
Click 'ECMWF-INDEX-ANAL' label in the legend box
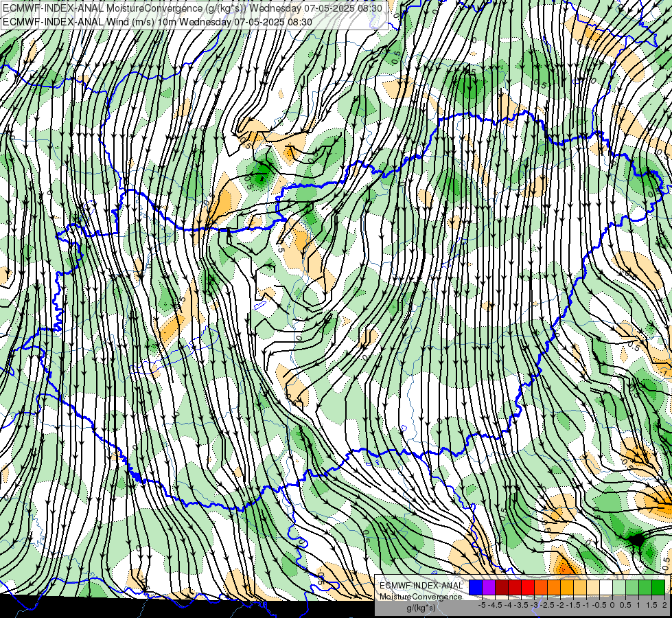click(421, 586)
